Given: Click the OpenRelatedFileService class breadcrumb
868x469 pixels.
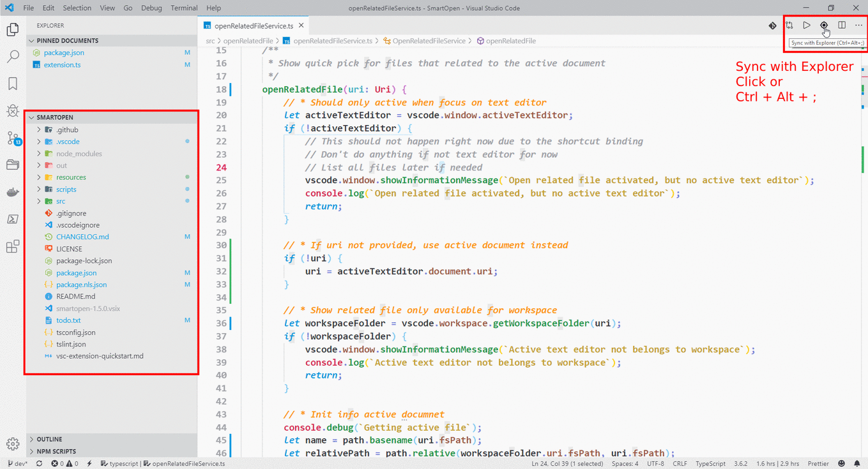Looking at the screenshot, I should 424,40.
